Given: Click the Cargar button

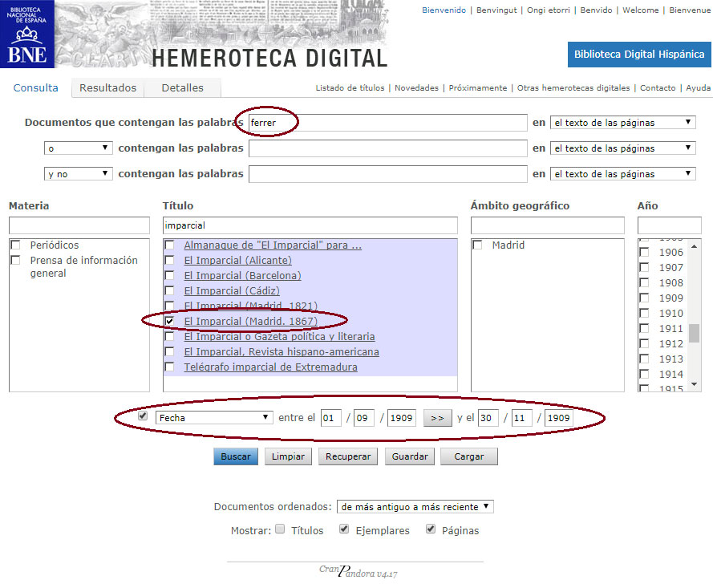Looking at the screenshot, I should pyautogui.click(x=469, y=456).
